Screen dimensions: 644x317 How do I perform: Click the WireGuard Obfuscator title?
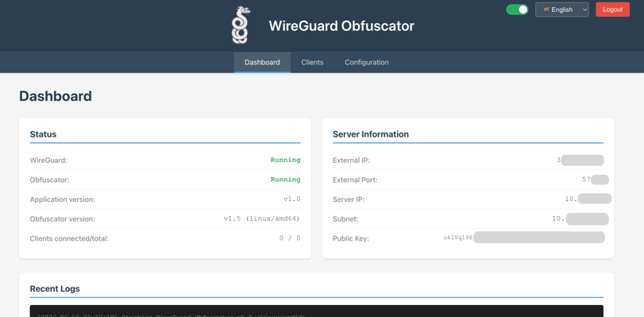coord(341,26)
